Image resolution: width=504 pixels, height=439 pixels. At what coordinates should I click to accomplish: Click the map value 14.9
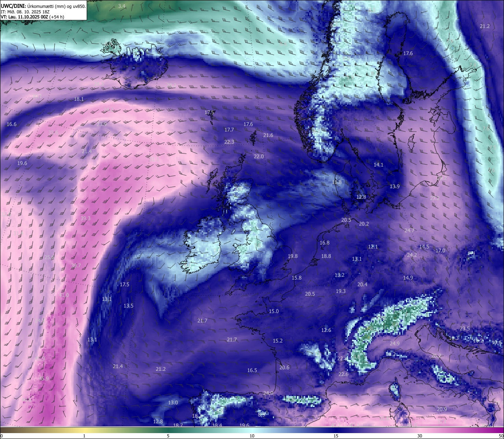coord(408,278)
